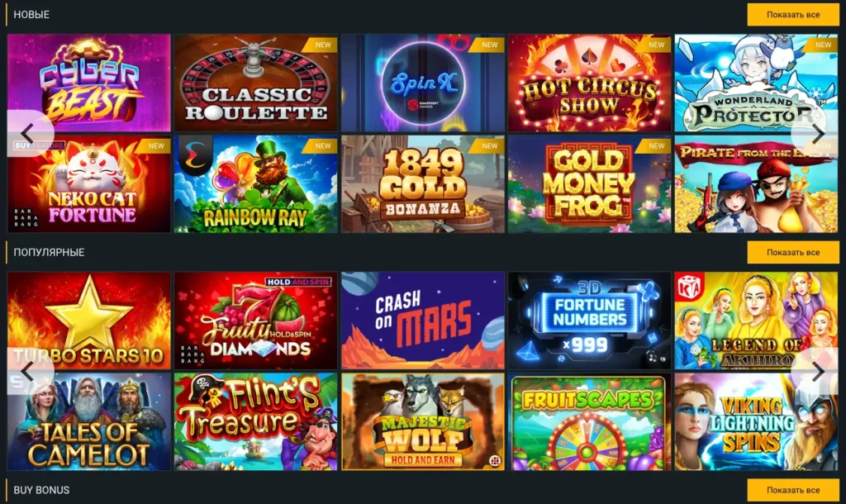
Task: Play Crash on Mars game
Action: point(422,321)
